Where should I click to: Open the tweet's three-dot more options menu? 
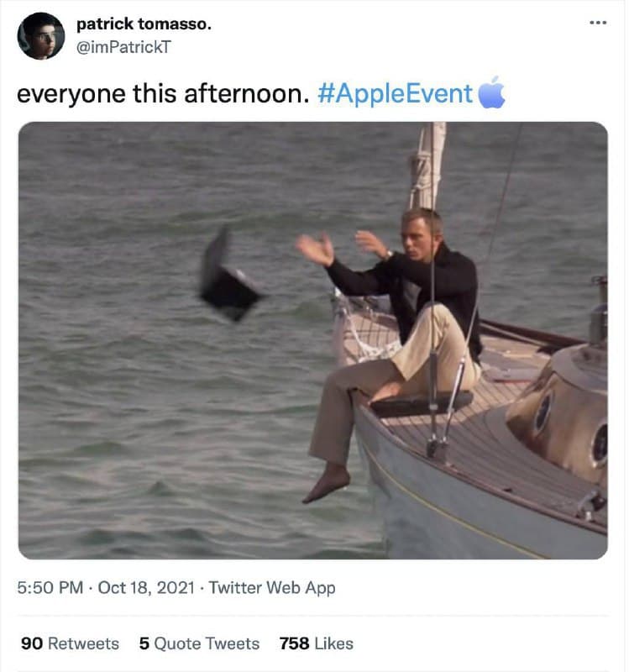click(597, 23)
